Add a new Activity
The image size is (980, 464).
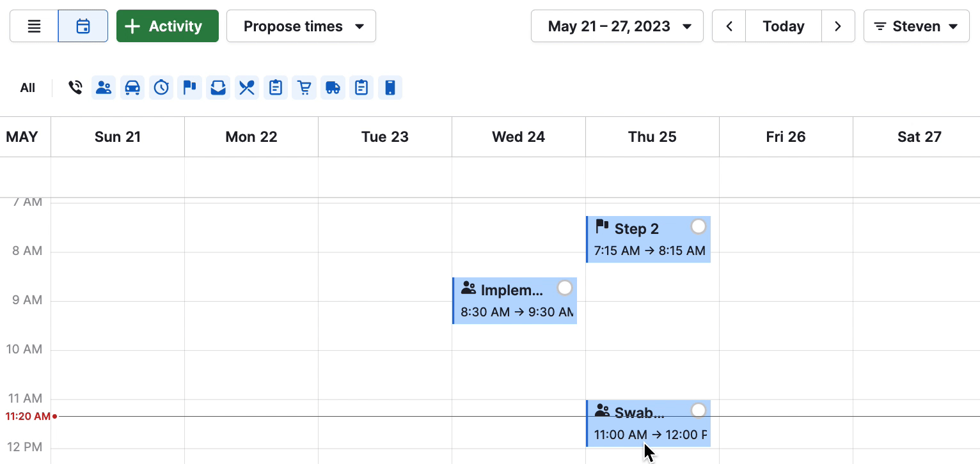pos(168,26)
